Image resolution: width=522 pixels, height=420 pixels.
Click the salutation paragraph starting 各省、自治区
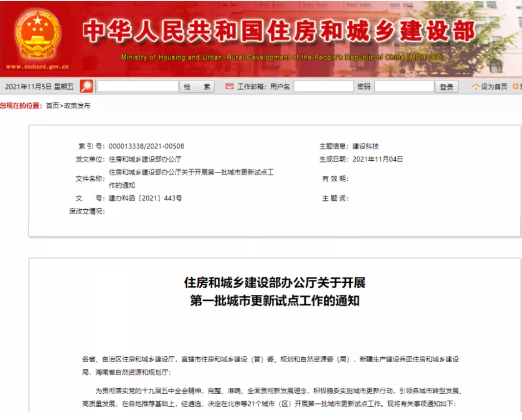(x=271, y=365)
